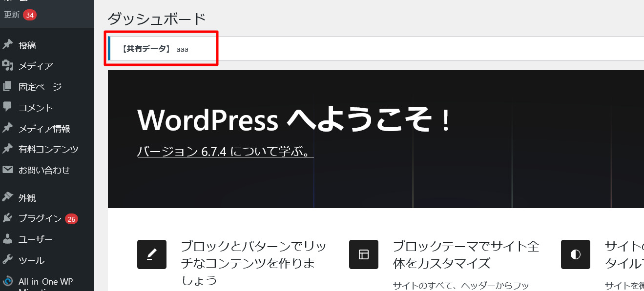Click the layout icon for block themes
644x291 pixels.
(x=364, y=254)
